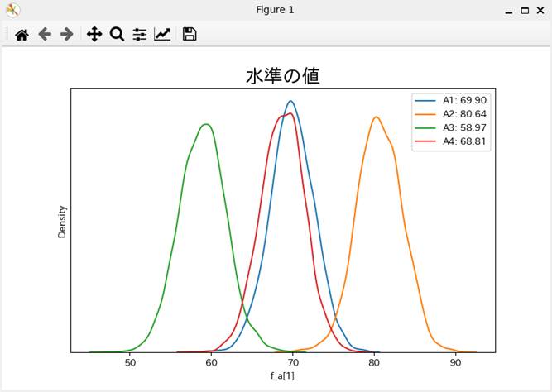Click the plot title 水準の値
This screenshot has width=552, height=392.
(283, 76)
